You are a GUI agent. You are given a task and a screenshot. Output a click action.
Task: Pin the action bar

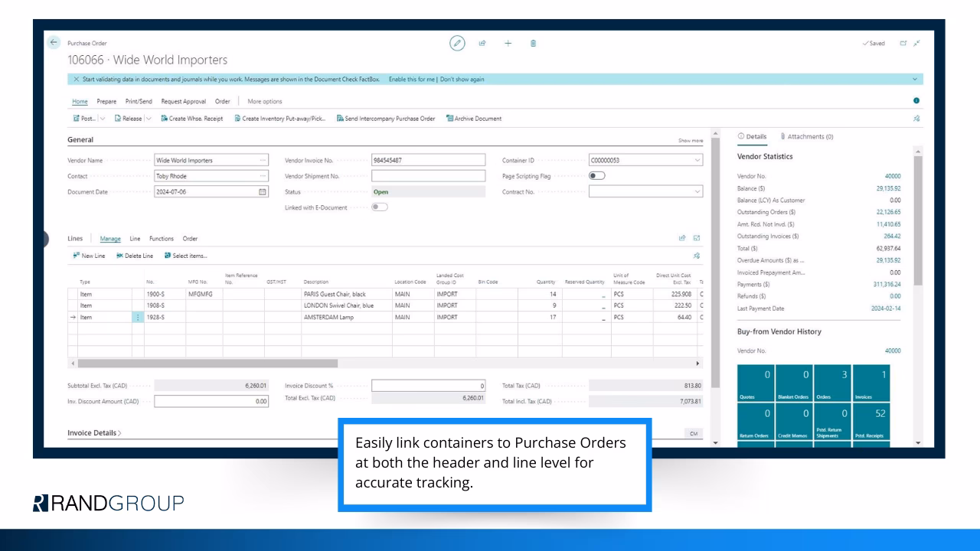(x=916, y=119)
